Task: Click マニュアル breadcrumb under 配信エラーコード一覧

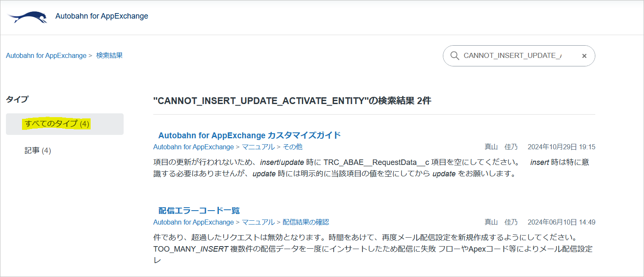Action: click(x=258, y=222)
